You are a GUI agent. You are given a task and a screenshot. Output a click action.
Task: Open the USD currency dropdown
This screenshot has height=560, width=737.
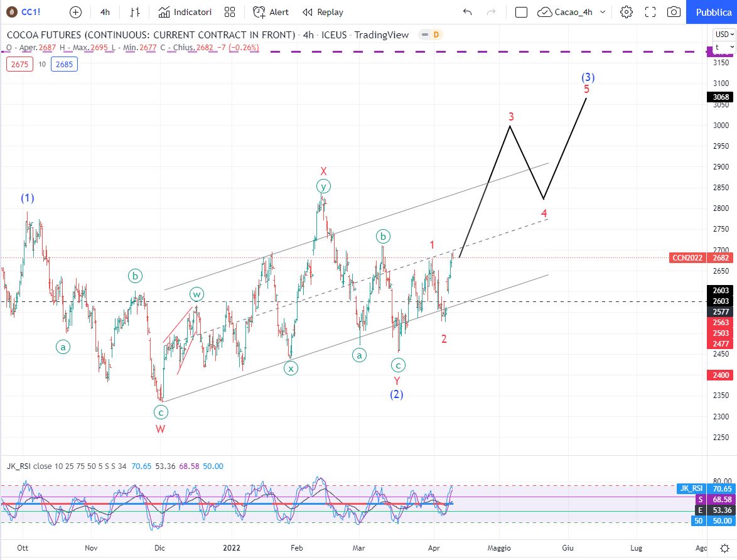click(724, 35)
